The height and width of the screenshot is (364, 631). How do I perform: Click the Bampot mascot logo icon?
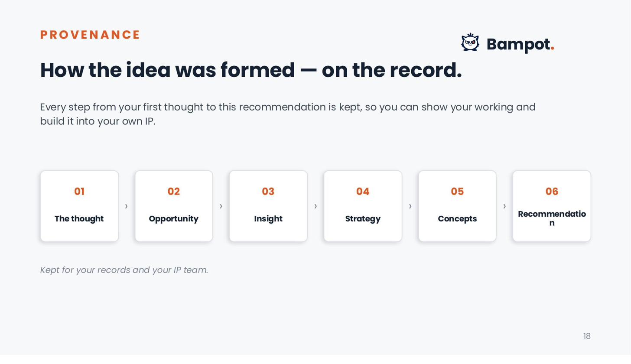click(470, 42)
